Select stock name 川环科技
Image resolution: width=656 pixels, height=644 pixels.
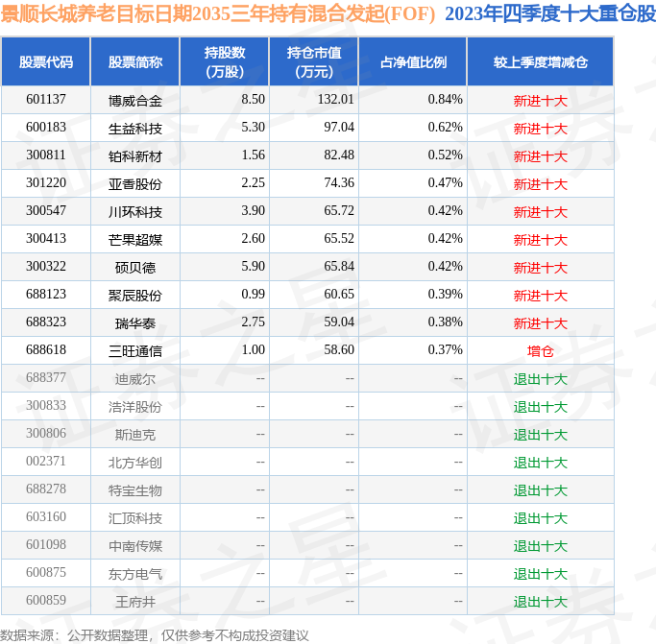[x=135, y=212]
